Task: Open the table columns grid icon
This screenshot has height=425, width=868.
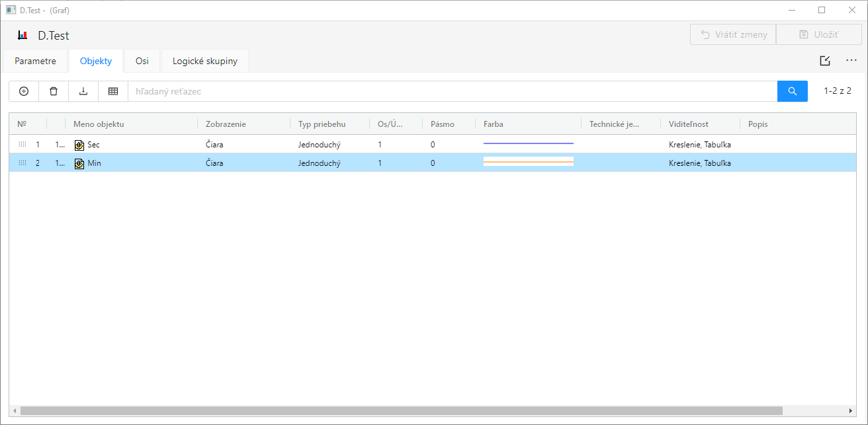Action: (x=113, y=91)
